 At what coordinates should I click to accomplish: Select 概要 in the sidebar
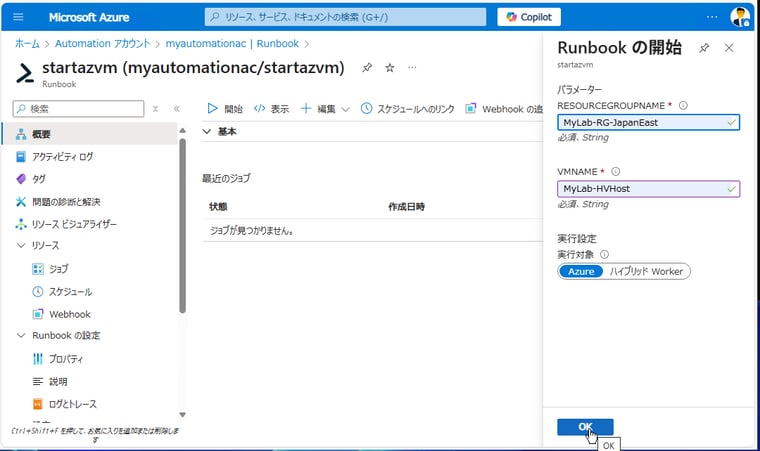[90, 134]
